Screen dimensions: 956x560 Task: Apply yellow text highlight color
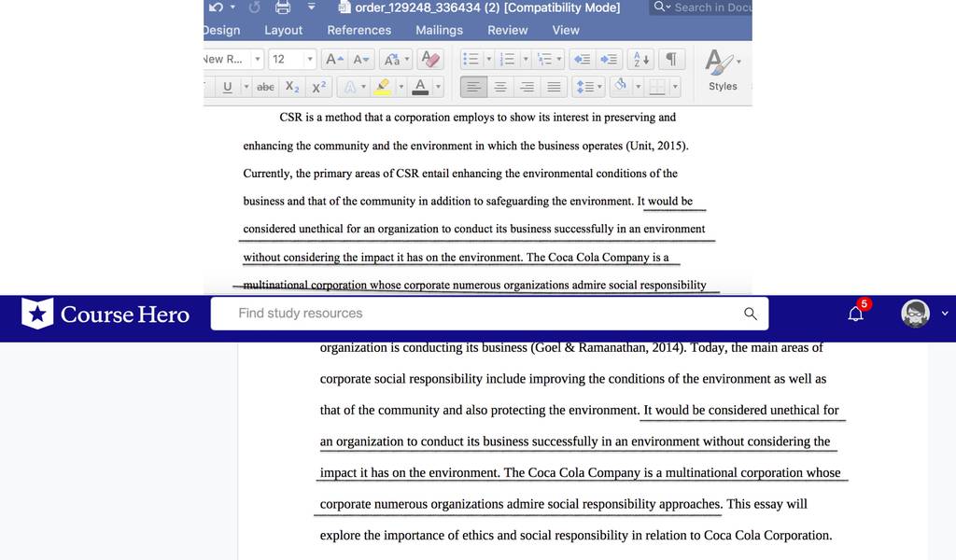point(383,87)
